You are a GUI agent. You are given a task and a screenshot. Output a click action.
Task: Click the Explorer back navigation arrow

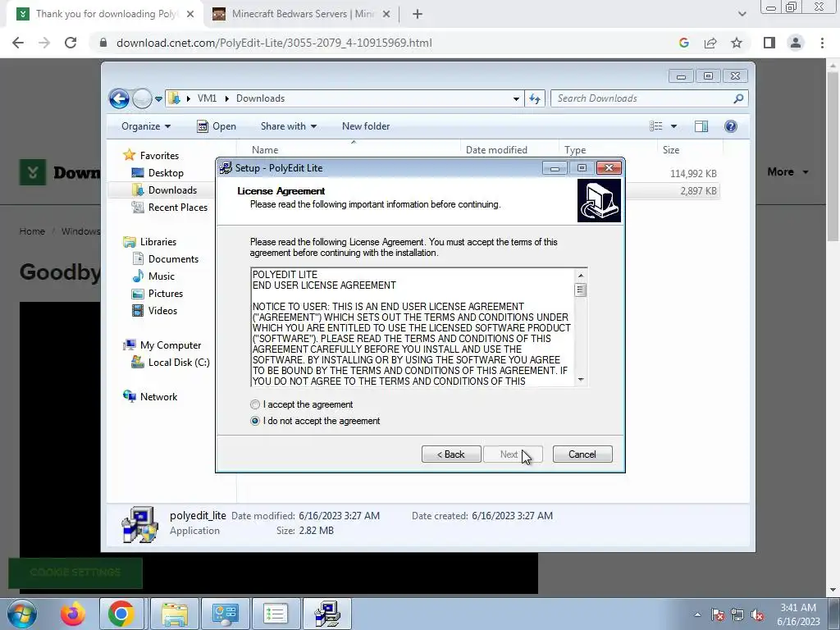119,98
